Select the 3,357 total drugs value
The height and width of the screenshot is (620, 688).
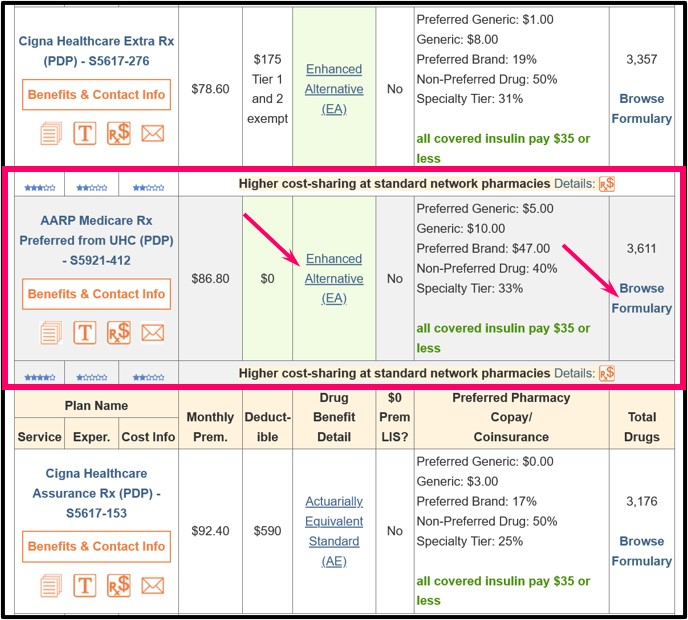click(641, 59)
